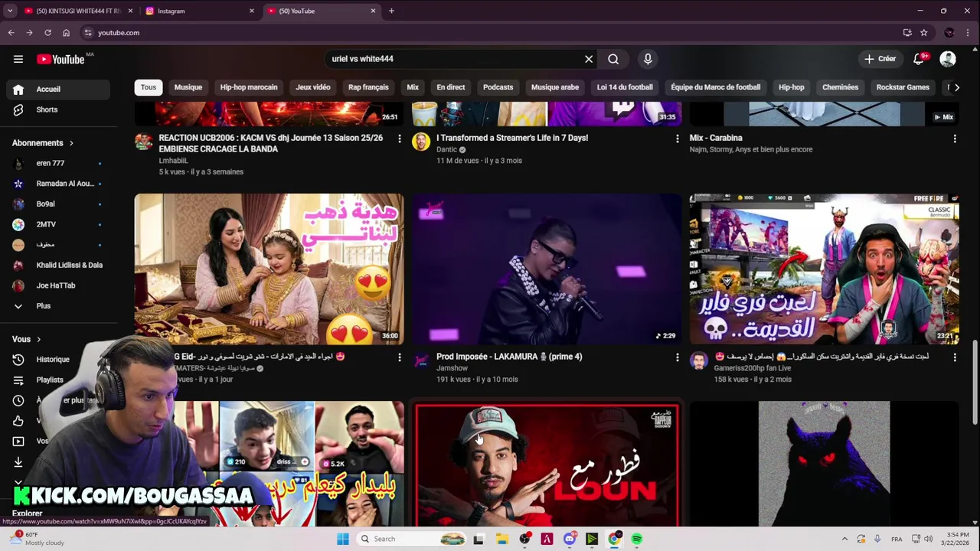Play the gold gift Eid thumbnail
Viewport: 980px width, 551px height.
(269, 269)
